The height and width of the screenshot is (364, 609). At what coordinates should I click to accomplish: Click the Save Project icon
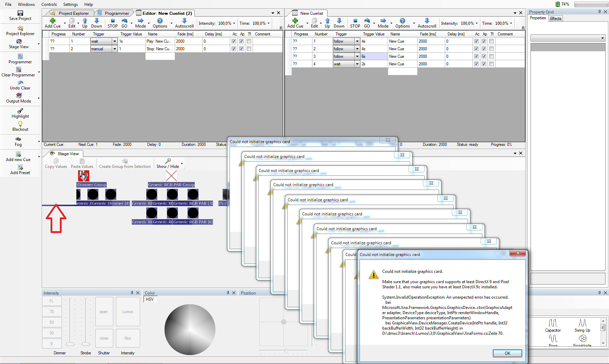pyautogui.click(x=20, y=13)
